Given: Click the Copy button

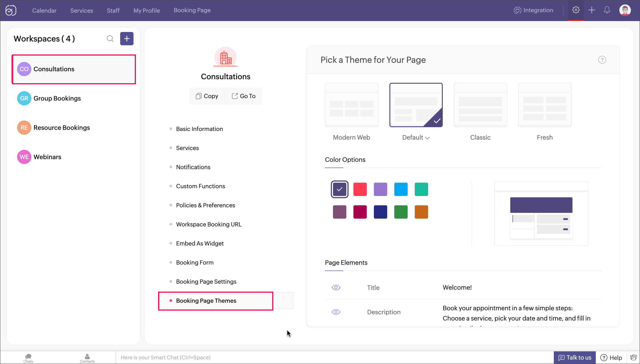Looking at the screenshot, I should pyautogui.click(x=207, y=96).
